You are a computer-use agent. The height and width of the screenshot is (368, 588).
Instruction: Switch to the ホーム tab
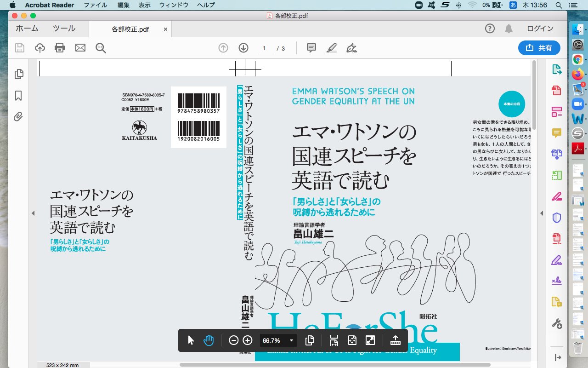click(27, 29)
